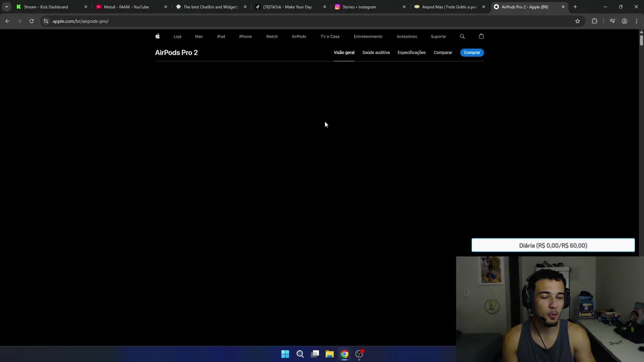644x362 pixels.
Task: Open the Task View icon on the taskbar
Action: click(315, 354)
